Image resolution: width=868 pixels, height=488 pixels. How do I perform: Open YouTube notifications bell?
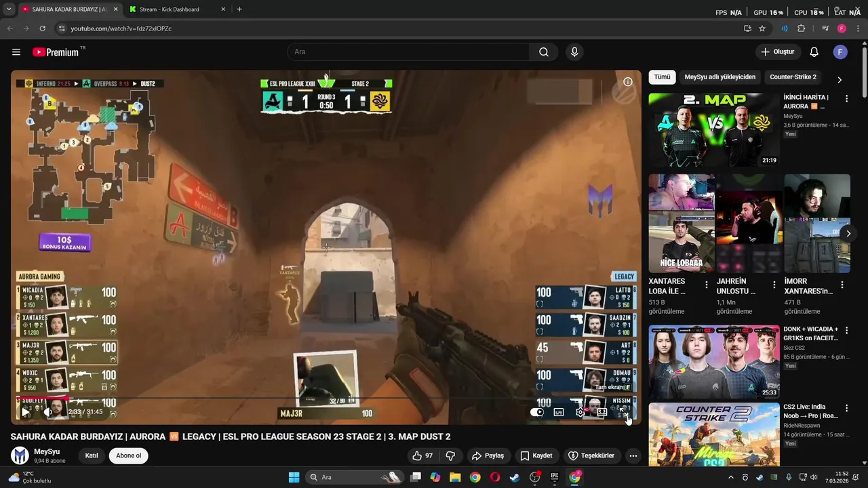coord(814,52)
